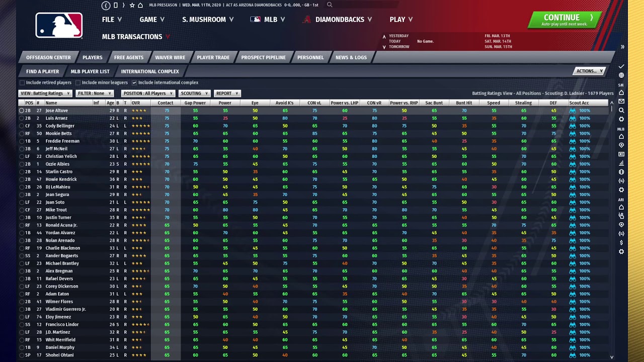Open Cody Bellinger player link

tap(60, 126)
